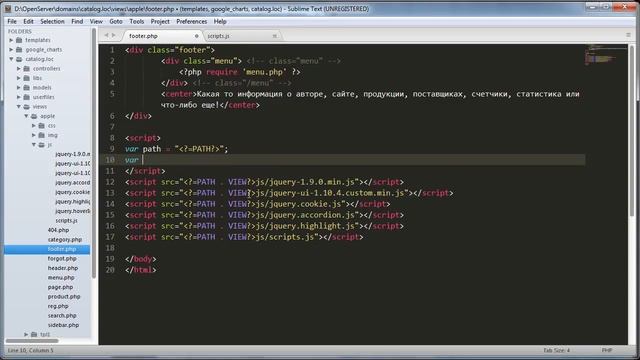Expand the userfiles folder arrow
Viewport: 640px width, 360px height.
click(x=19, y=97)
